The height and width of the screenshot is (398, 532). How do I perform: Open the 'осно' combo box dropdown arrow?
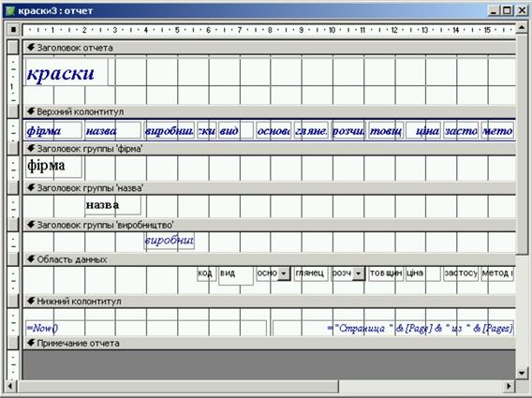(x=284, y=273)
